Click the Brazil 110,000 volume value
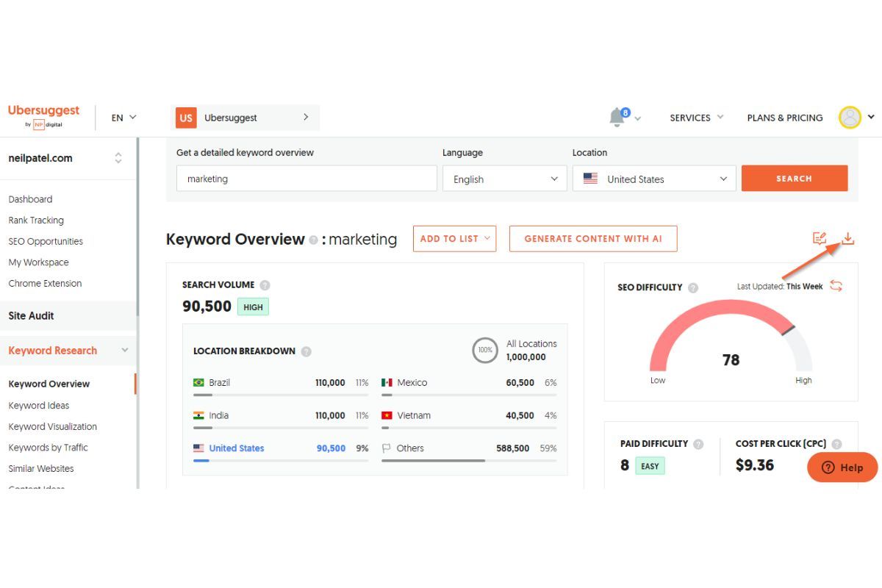This screenshot has width=882, height=588. 330,383
